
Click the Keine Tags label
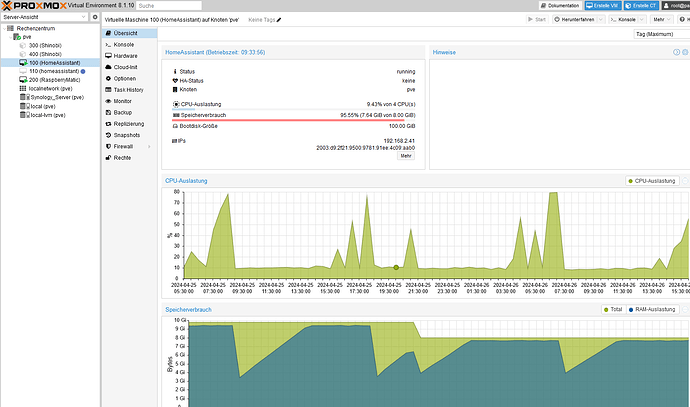click(x=261, y=20)
